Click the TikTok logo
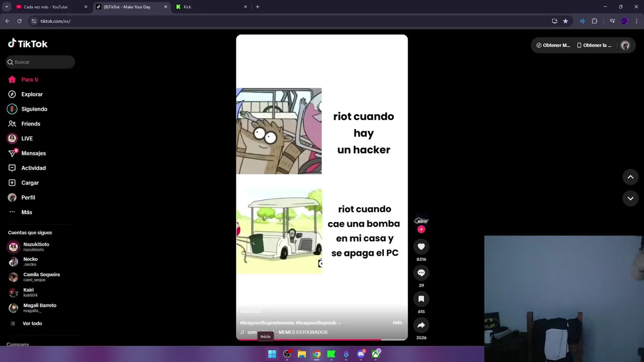 [28, 44]
